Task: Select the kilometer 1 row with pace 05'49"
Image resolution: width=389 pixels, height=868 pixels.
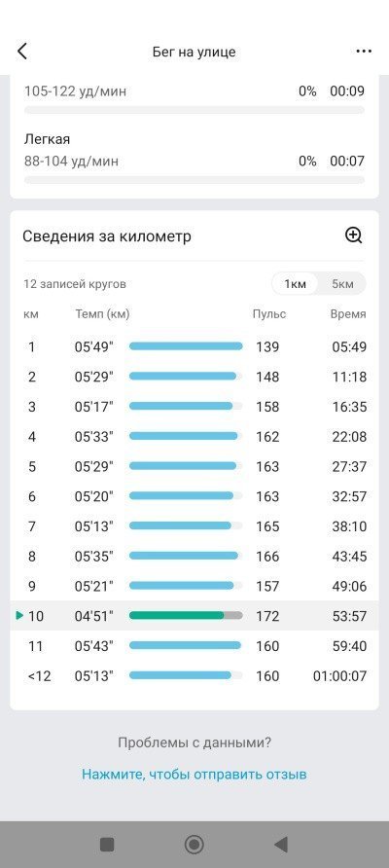Action: pos(194,347)
